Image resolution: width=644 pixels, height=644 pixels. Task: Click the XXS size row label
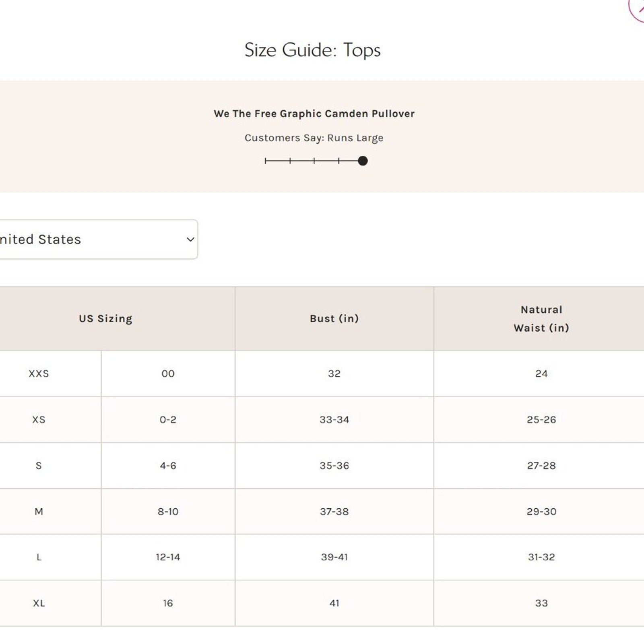[x=39, y=374]
